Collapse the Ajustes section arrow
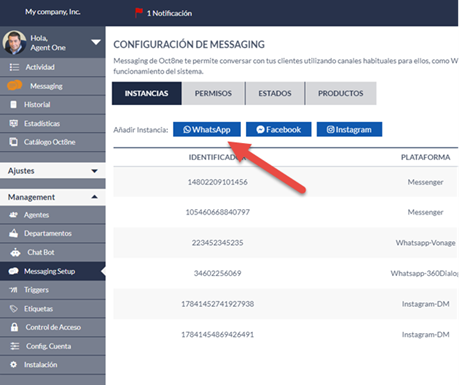This screenshot has height=385, width=459. tap(95, 171)
